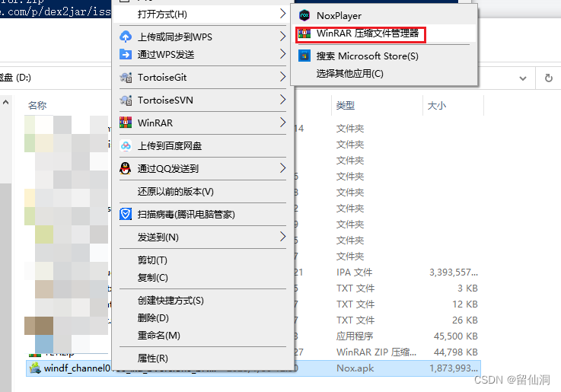Click the NoxPlayer app icon in submenu
The width and height of the screenshot is (561, 392).
click(304, 15)
